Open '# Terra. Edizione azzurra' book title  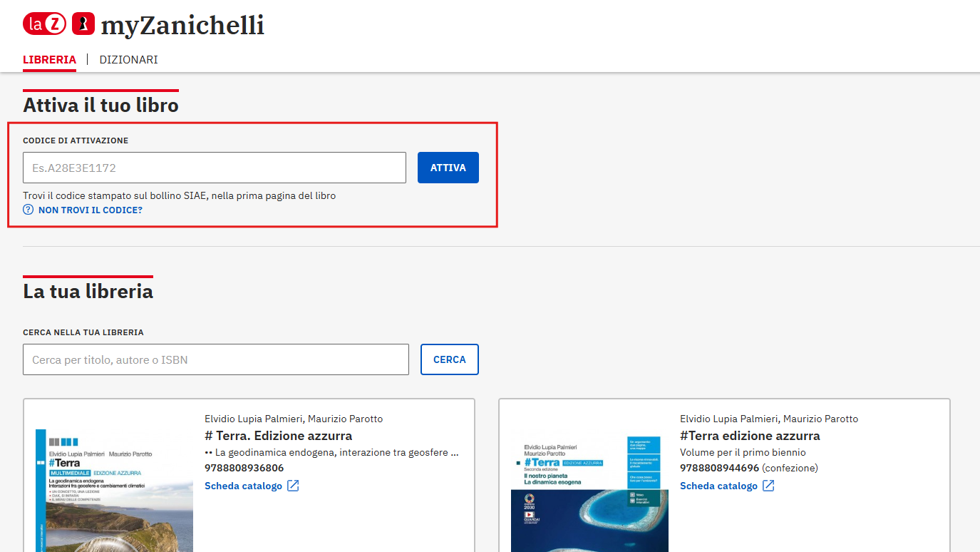(279, 436)
